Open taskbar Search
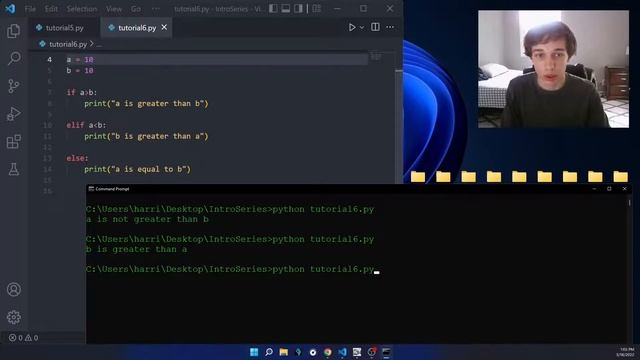Screen dimensions: 640x360 (x=269, y=352)
